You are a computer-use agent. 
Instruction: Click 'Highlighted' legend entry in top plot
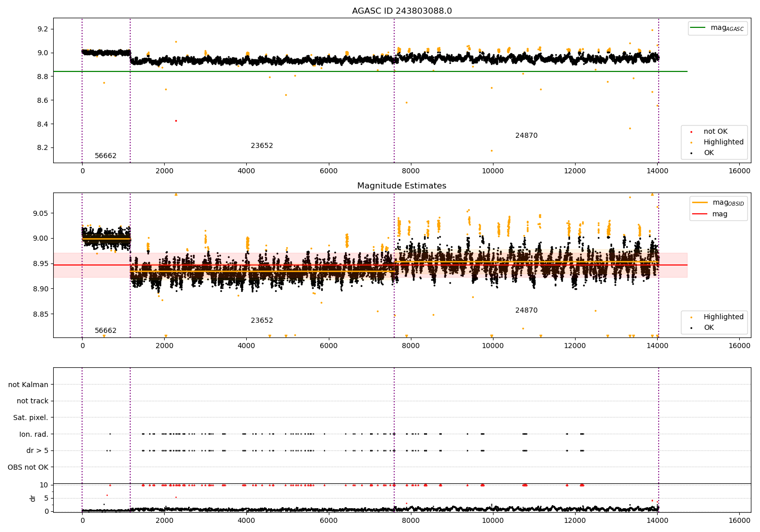(x=724, y=142)
